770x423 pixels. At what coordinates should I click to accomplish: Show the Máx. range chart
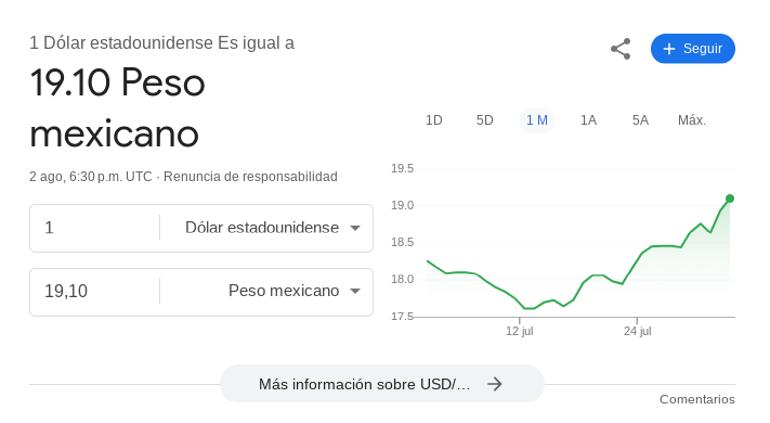click(692, 120)
